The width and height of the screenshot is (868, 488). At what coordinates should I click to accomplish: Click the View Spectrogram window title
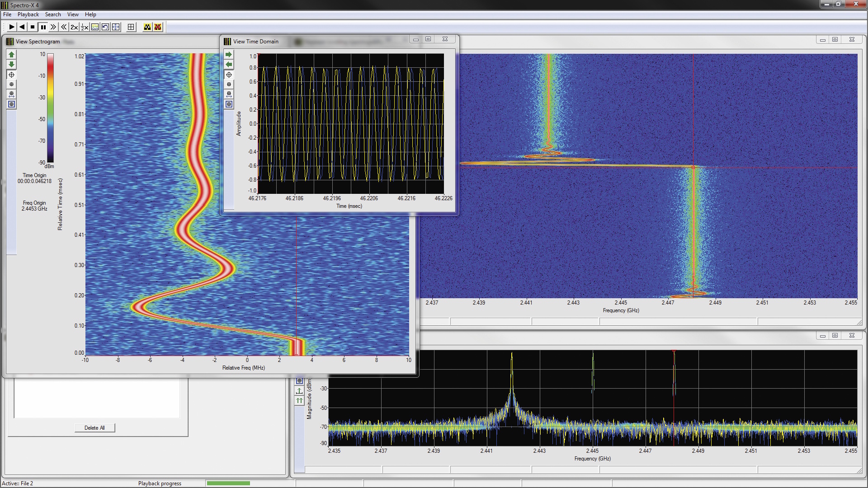[38, 42]
